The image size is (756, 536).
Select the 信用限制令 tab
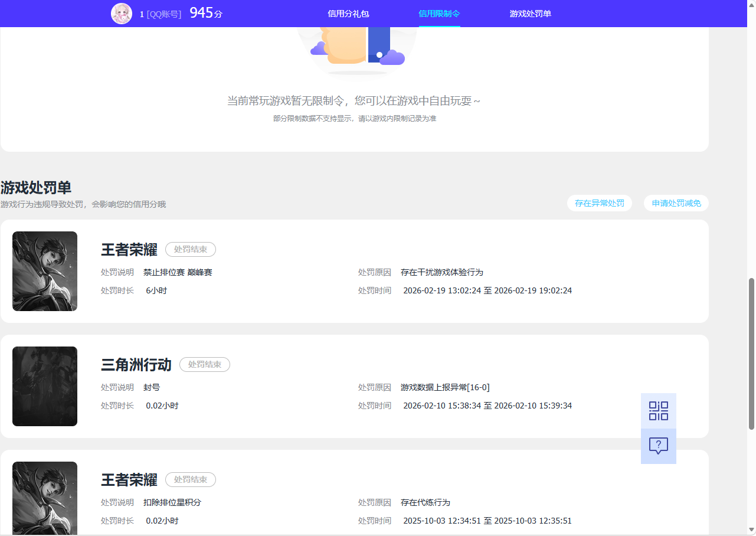point(439,14)
